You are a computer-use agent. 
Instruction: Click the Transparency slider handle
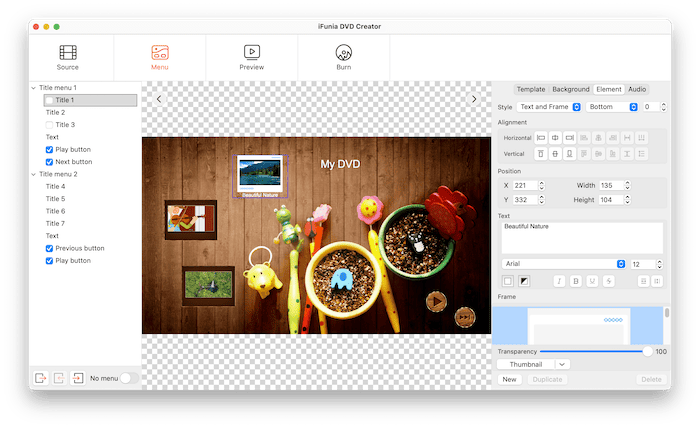click(x=647, y=351)
